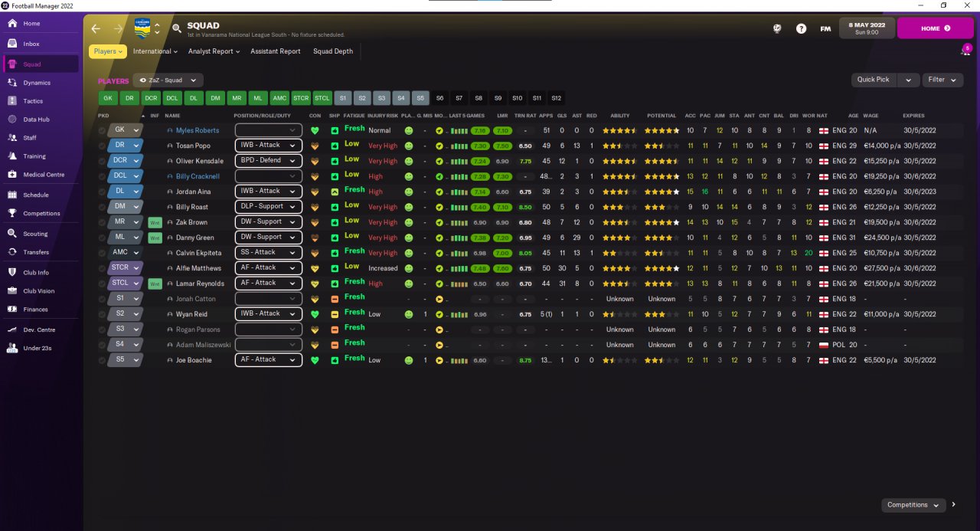Open the Scouting section

(x=41, y=234)
